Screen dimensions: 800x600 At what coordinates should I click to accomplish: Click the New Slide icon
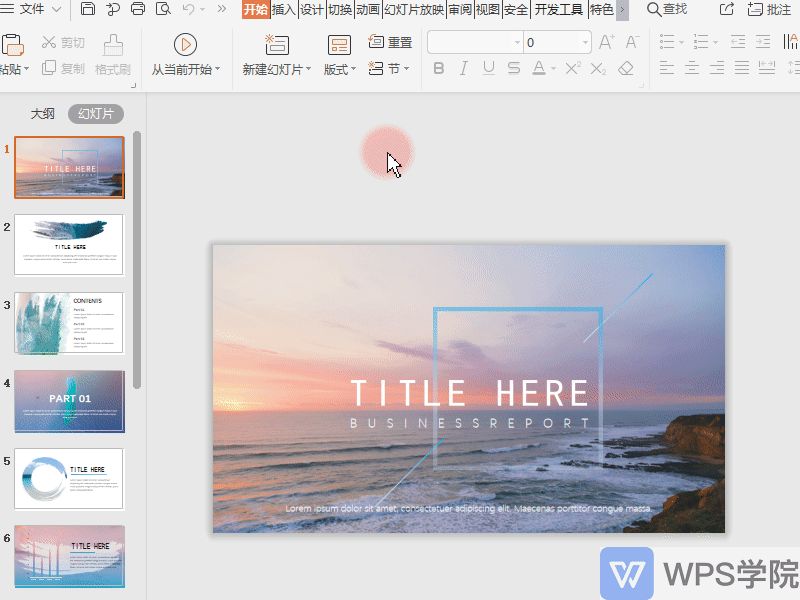tap(277, 44)
